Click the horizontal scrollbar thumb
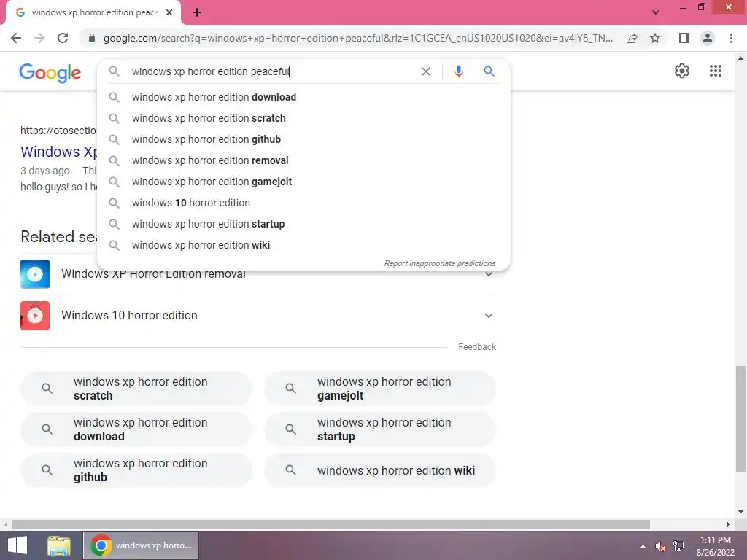747x560 pixels. pyautogui.click(x=330, y=524)
